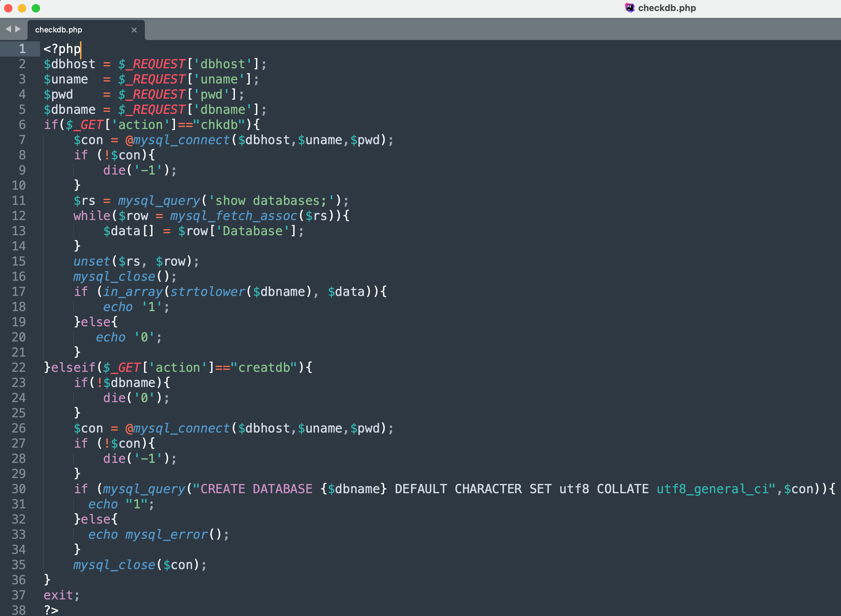Click the 'show databases;' string literal

pyautogui.click(x=271, y=201)
